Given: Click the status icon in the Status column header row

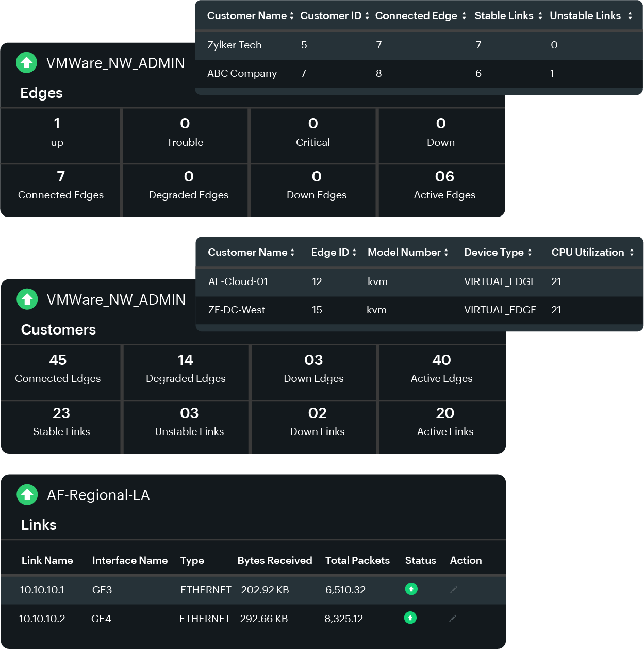Looking at the screenshot, I should pos(420,560).
